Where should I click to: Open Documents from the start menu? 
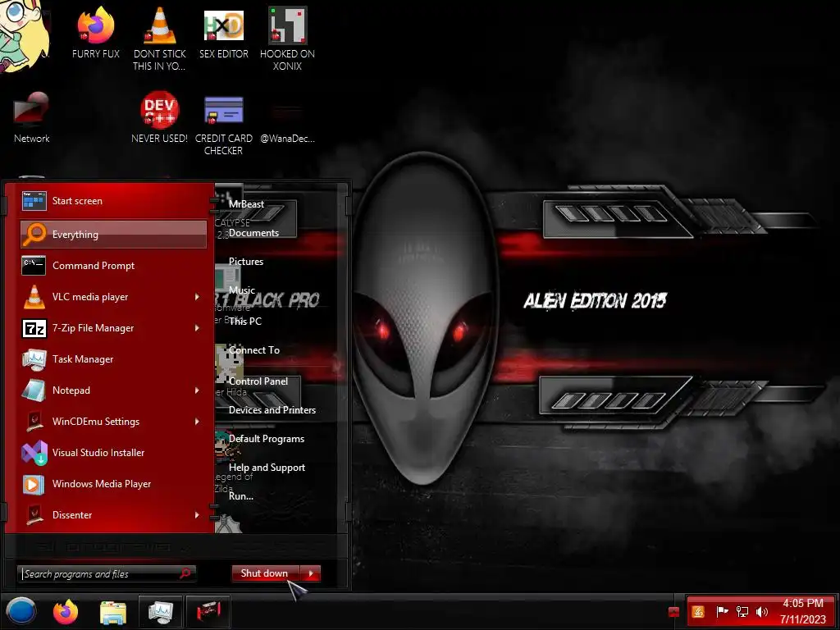click(x=254, y=233)
